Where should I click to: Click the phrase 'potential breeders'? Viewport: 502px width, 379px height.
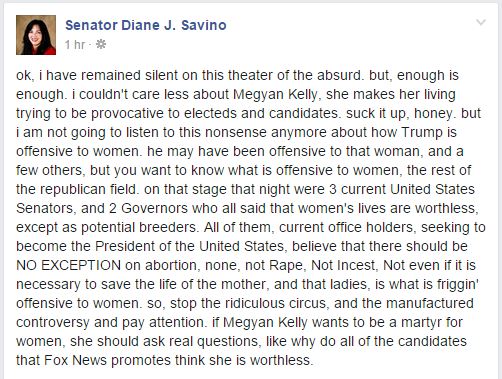click(x=138, y=227)
